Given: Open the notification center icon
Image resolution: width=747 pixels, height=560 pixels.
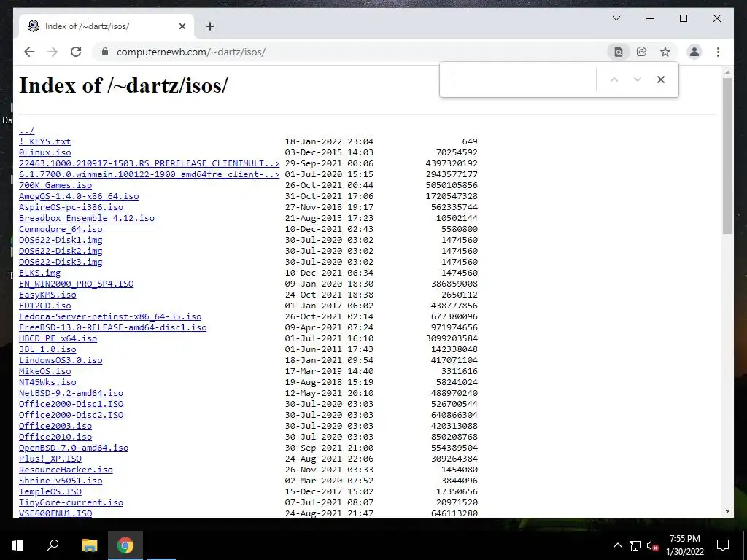Looking at the screenshot, I should (723, 545).
